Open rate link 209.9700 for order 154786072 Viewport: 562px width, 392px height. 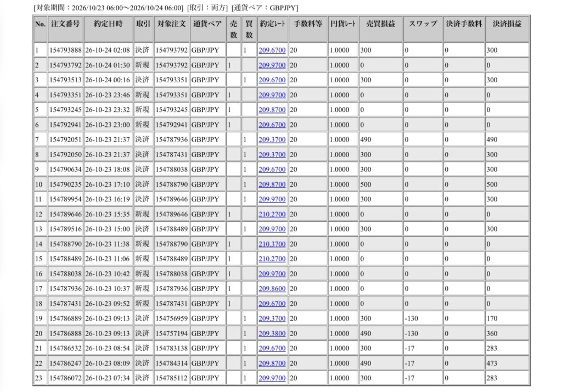tap(272, 378)
